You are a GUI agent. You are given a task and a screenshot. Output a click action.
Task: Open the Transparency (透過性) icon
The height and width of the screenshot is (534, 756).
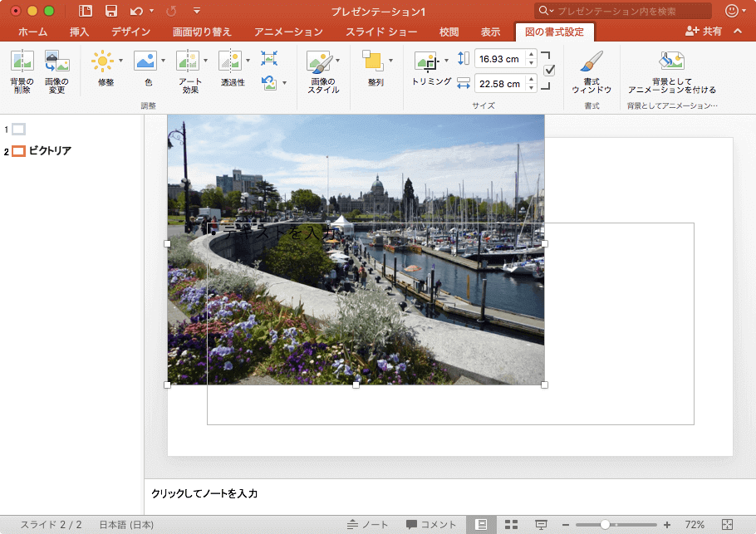(x=230, y=61)
